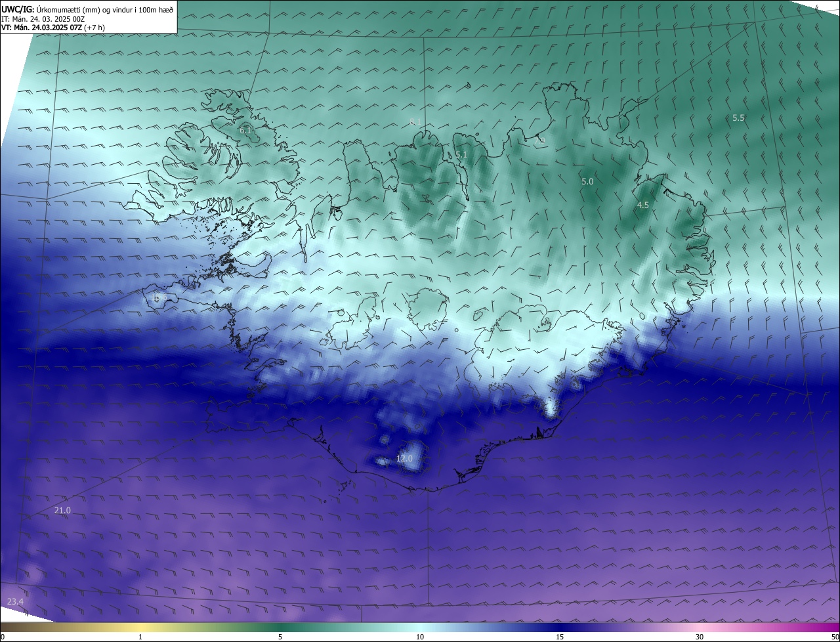The image size is (840, 642).
Task: Click the 5.1 value on the map
Action: pyautogui.click(x=461, y=155)
